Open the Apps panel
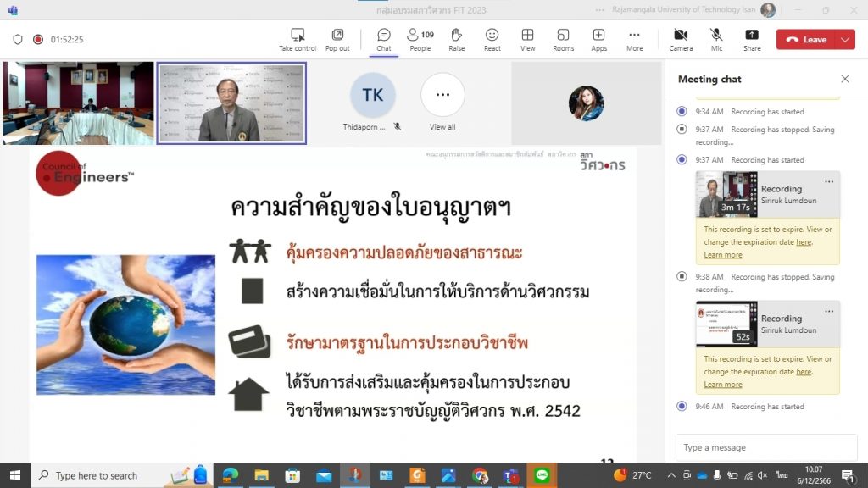The image size is (868, 488). tap(598, 39)
